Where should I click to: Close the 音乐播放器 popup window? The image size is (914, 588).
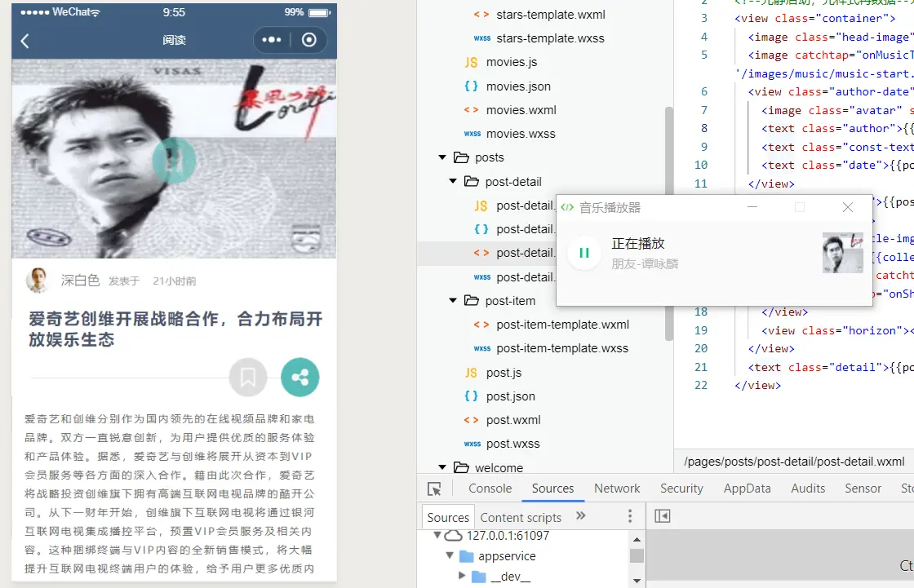(848, 207)
